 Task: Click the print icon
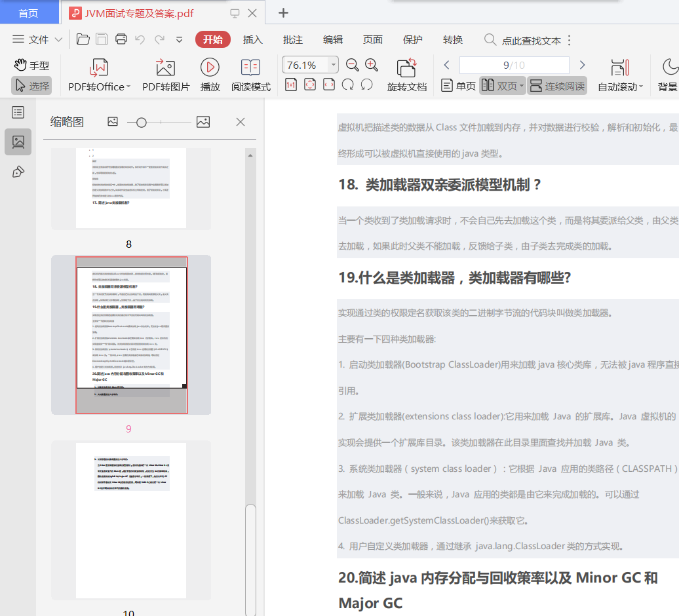(x=121, y=39)
